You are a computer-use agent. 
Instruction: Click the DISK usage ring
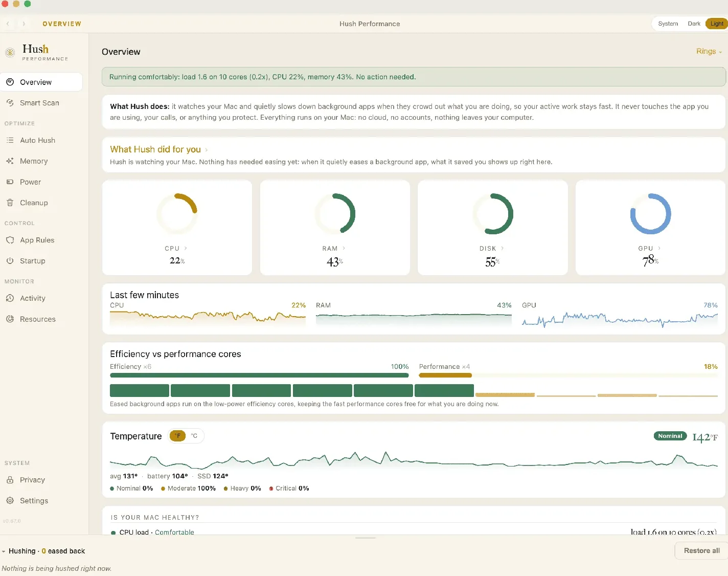click(x=493, y=214)
